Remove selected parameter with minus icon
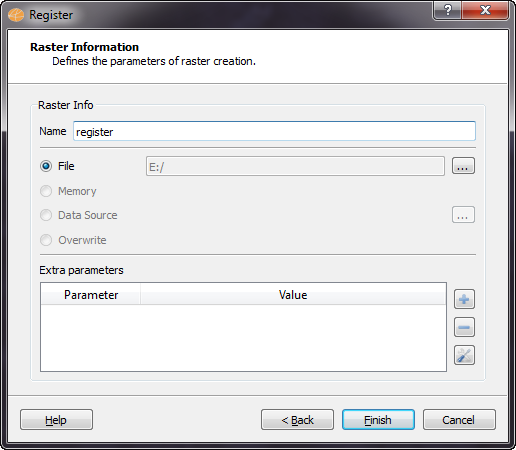Image resolution: width=516 pixels, height=450 pixels. [x=464, y=327]
